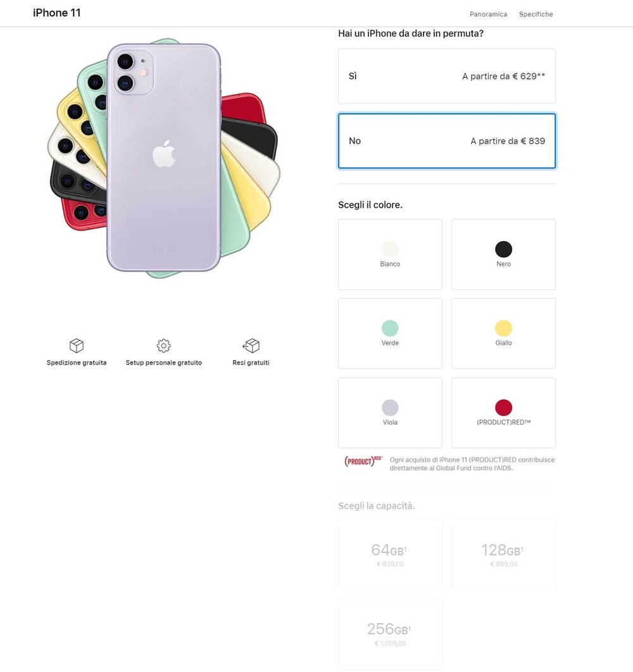Select the Viola color option

[x=391, y=413]
